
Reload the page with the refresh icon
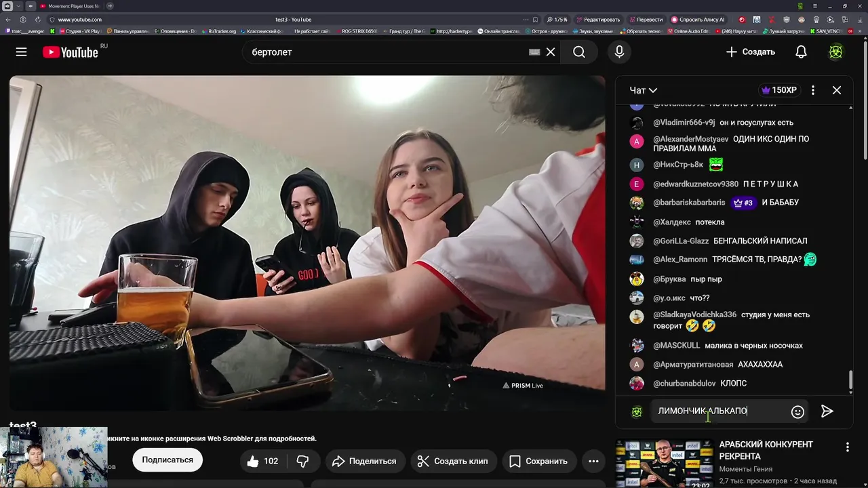[38, 20]
